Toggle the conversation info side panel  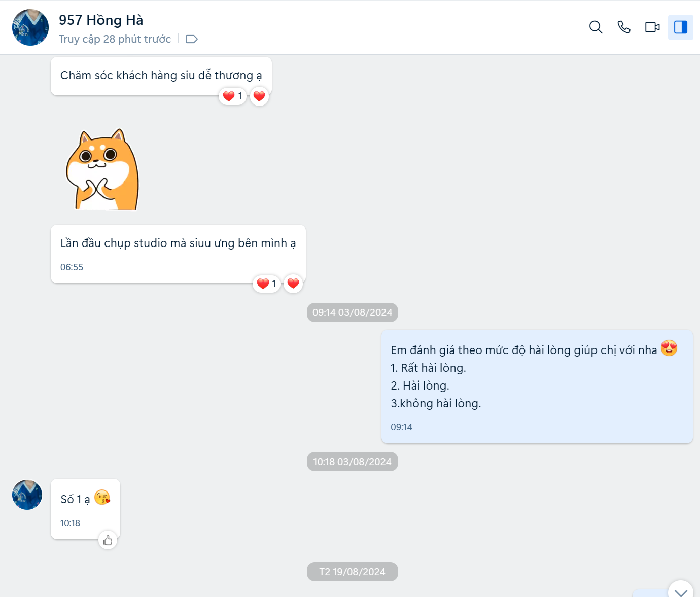[680, 27]
